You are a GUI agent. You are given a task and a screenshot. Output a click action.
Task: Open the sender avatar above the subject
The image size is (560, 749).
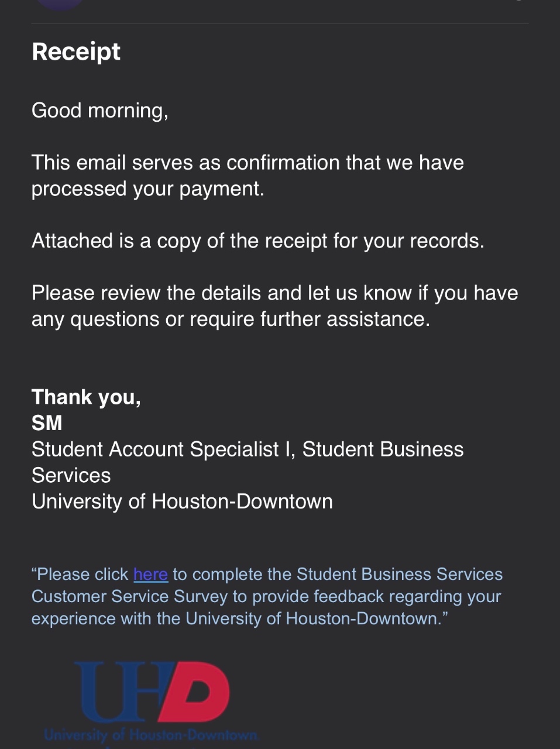[x=60, y=4]
